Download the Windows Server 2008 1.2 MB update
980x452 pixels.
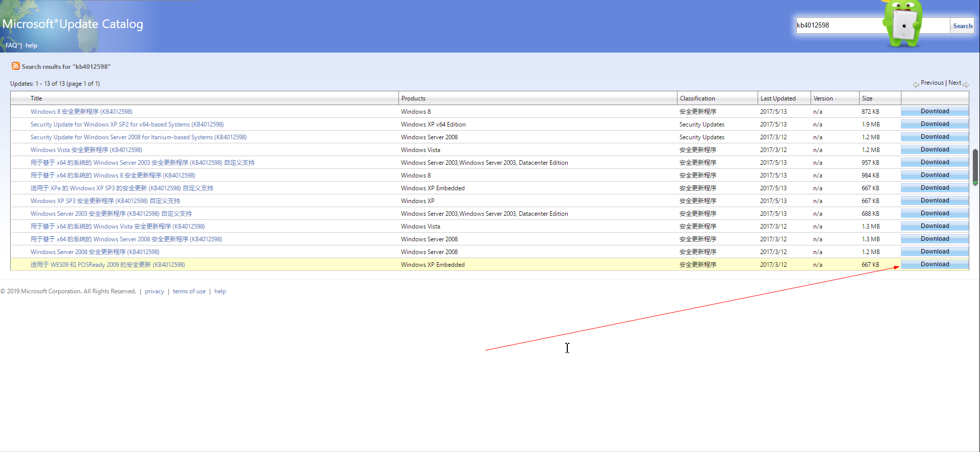point(935,252)
